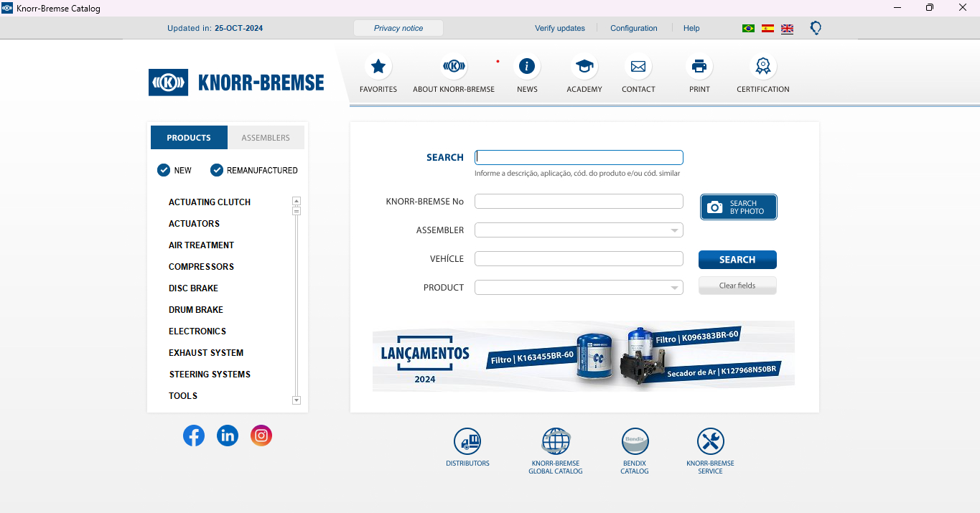The width and height of the screenshot is (980, 513).
Task: Switch language with Brazil flag
Action: click(748, 29)
